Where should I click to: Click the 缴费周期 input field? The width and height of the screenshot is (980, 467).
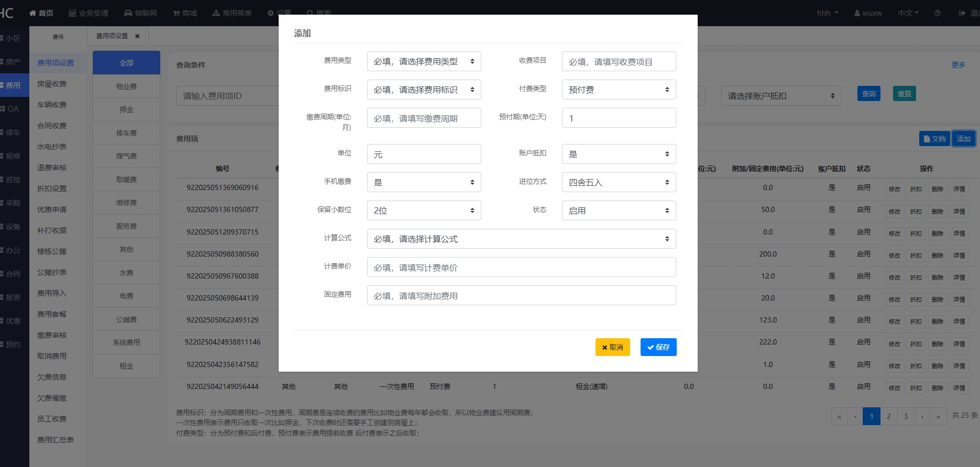click(x=424, y=118)
